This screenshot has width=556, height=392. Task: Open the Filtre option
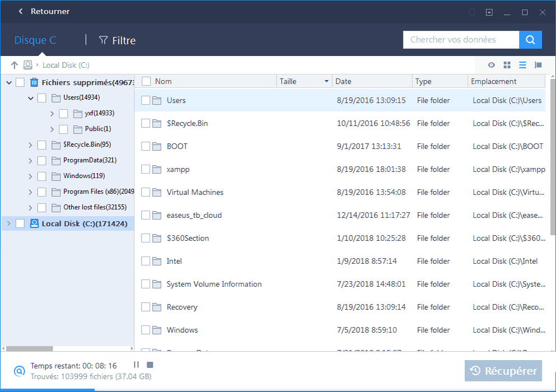pyautogui.click(x=118, y=40)
